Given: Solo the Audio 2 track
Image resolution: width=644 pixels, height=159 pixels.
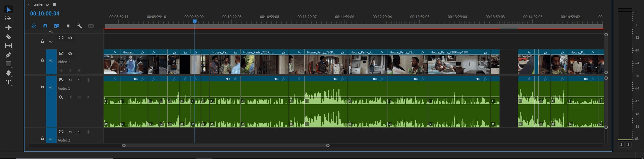Looking at the screenshot, I should (79, 132).
